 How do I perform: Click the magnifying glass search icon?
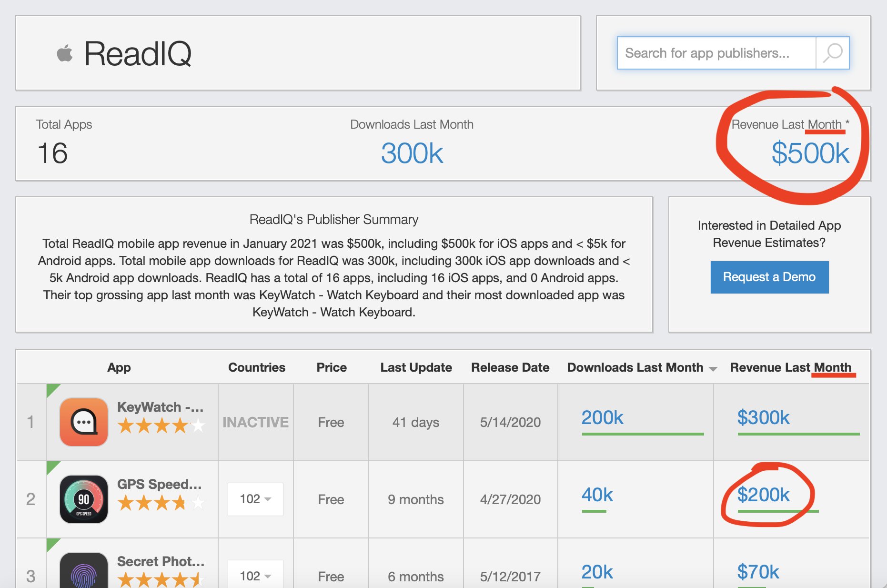833,53
